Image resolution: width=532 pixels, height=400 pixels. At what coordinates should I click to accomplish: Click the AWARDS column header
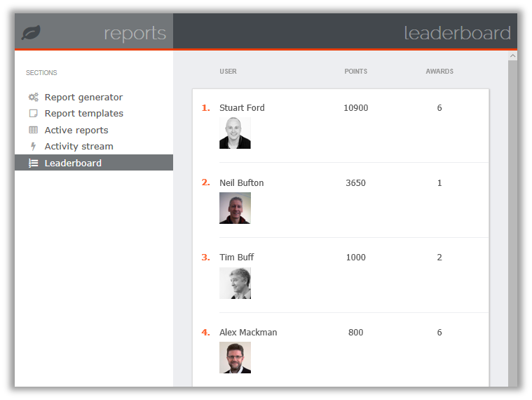point(439,72)
